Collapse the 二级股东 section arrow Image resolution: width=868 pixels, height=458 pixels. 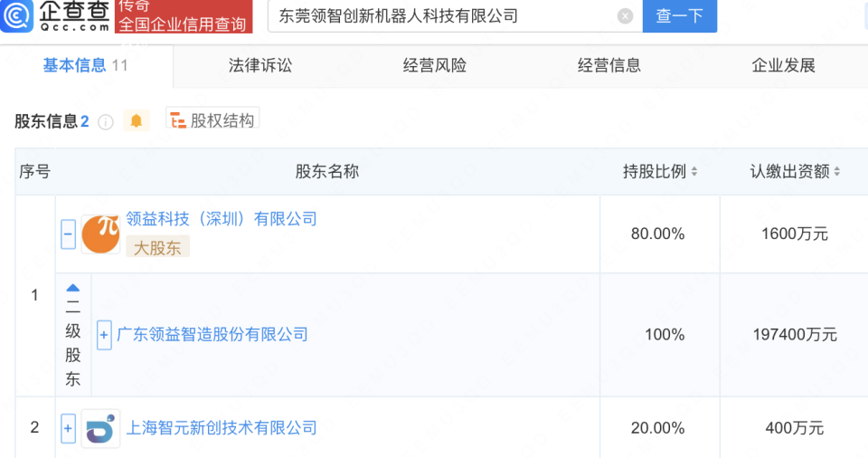73,288
